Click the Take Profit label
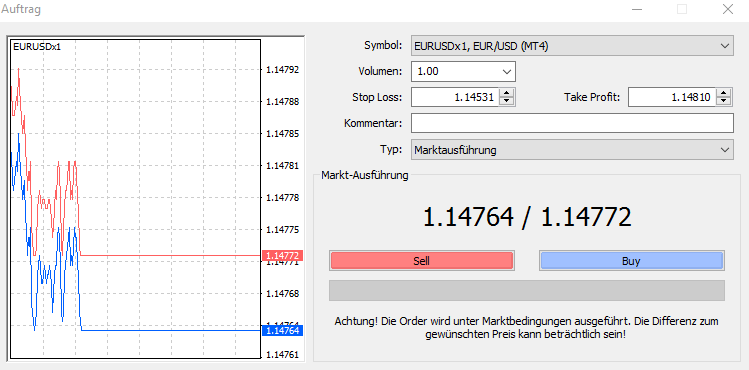 (x=592, y=97)
